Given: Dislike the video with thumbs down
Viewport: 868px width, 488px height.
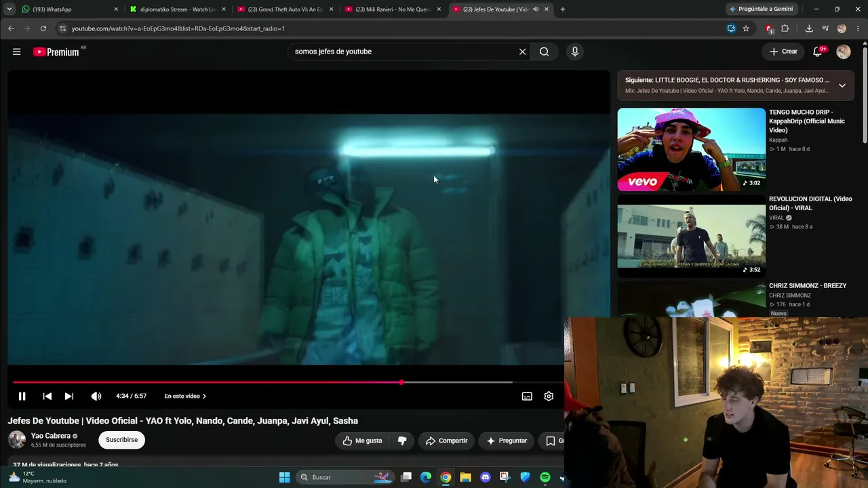Looking at the screenshot, I should pos(402,441).
